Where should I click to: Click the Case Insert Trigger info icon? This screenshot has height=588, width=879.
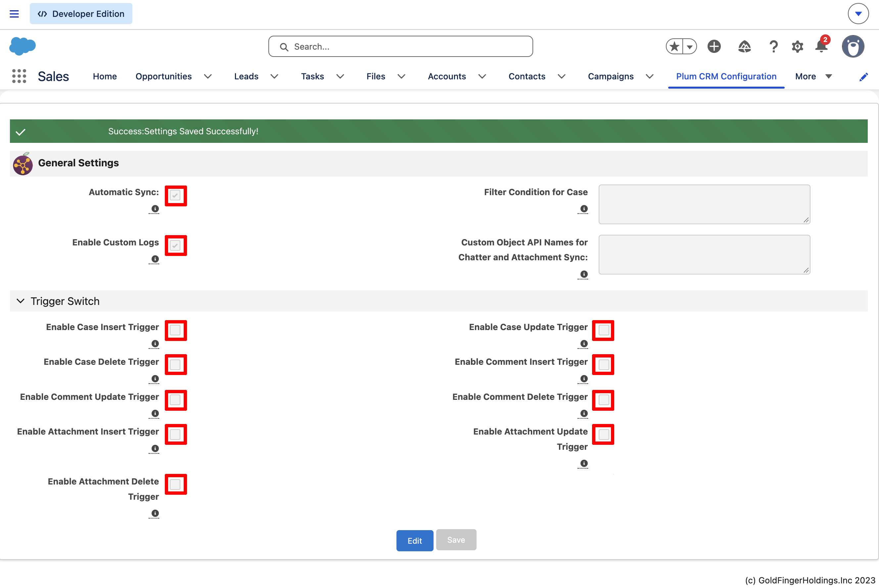(155, 344)
